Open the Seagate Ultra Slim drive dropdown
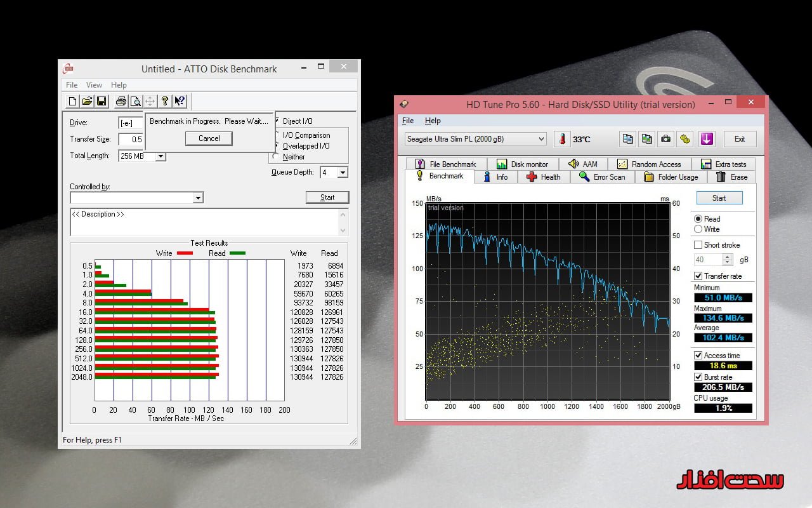Screen dimensions: 812x508 tap(540, 139)
